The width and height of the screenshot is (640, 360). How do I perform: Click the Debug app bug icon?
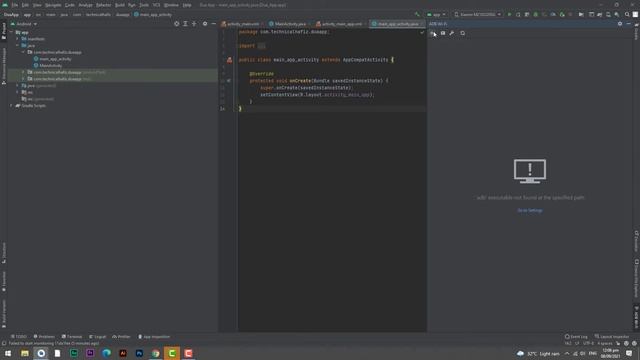click(x=536, y=15)
